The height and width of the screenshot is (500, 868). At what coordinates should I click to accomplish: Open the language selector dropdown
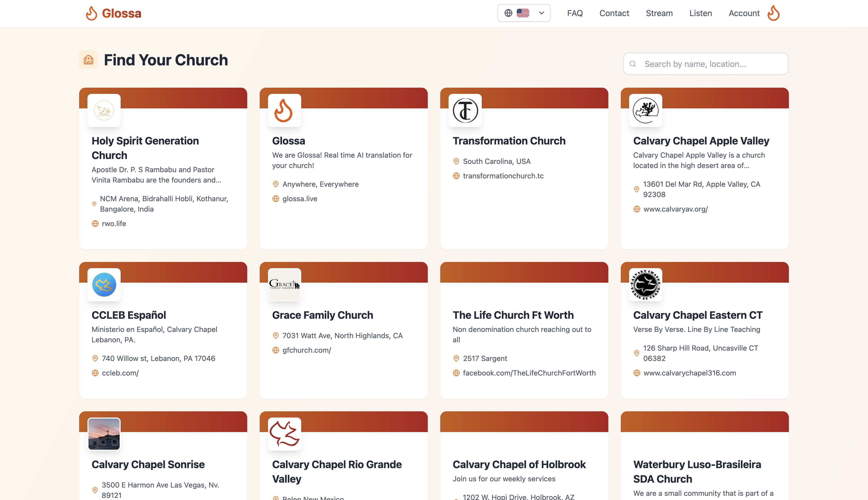[541, 13]
